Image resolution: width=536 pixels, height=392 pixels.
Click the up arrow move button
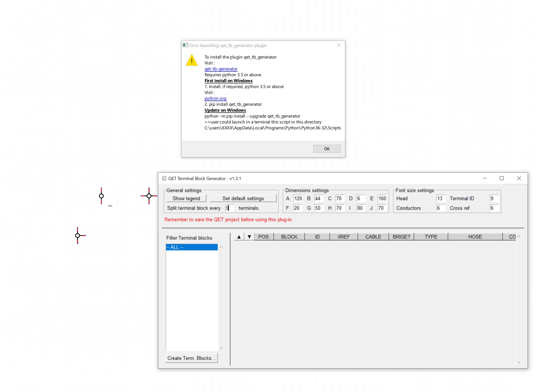click(239, 237)
